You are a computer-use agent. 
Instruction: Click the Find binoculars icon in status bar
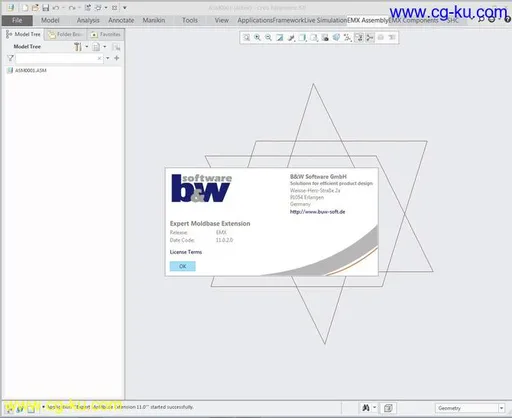coord(366,407)
